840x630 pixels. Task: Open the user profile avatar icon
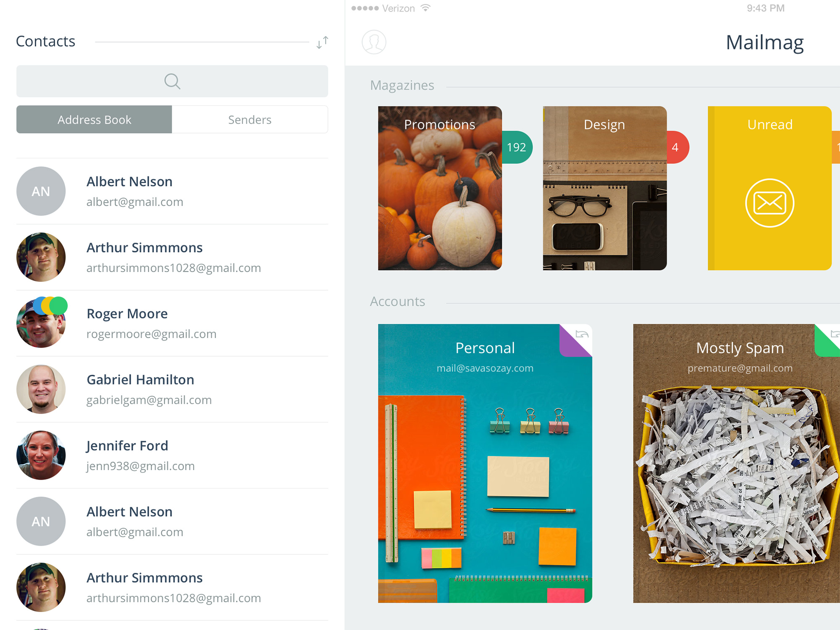(x=374, y=42)
